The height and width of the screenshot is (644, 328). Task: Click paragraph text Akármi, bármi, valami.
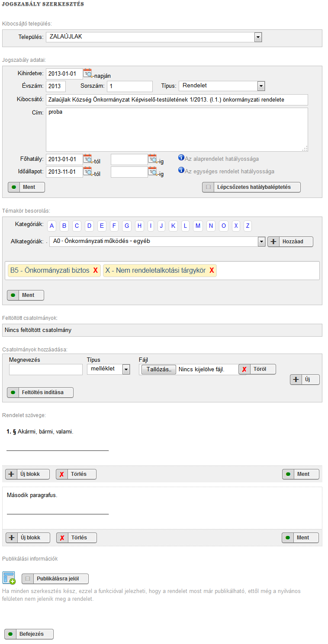point(45,431)
